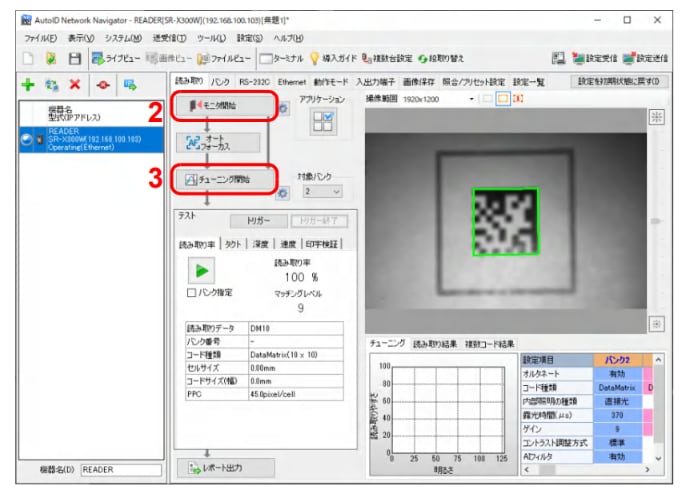
Task: Click settings table vertical scrollbar
Action: pos(659,409)
